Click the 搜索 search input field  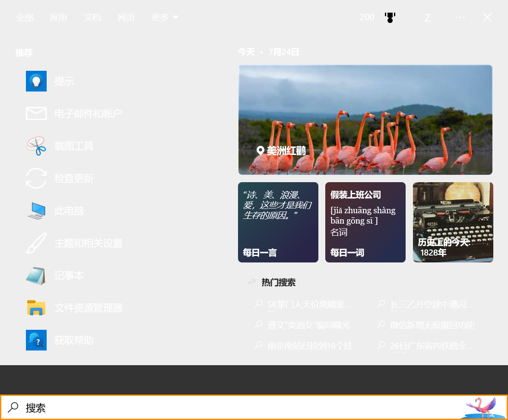click(254, 407)
